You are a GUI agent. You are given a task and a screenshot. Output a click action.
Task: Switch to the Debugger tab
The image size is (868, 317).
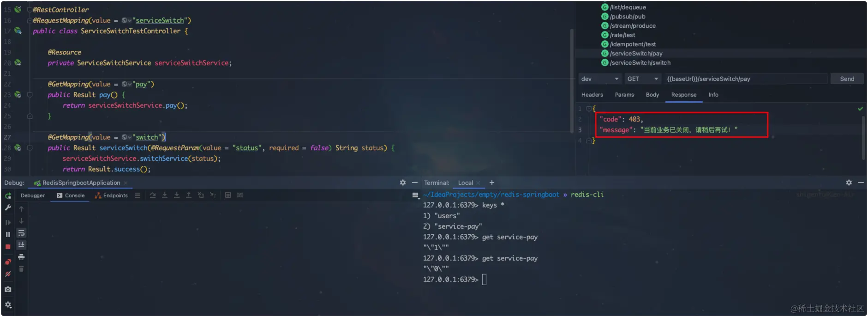tap(33, 195)
